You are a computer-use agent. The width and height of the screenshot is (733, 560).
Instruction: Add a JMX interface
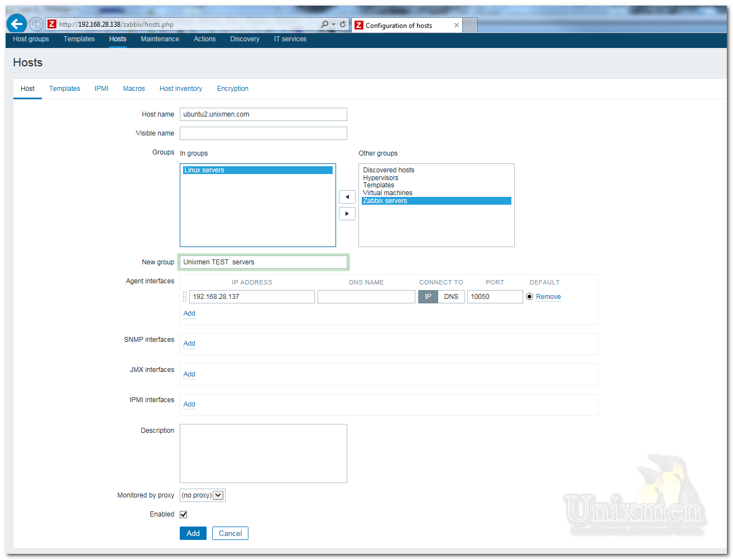pyautogui.click(x=189, y=374)
